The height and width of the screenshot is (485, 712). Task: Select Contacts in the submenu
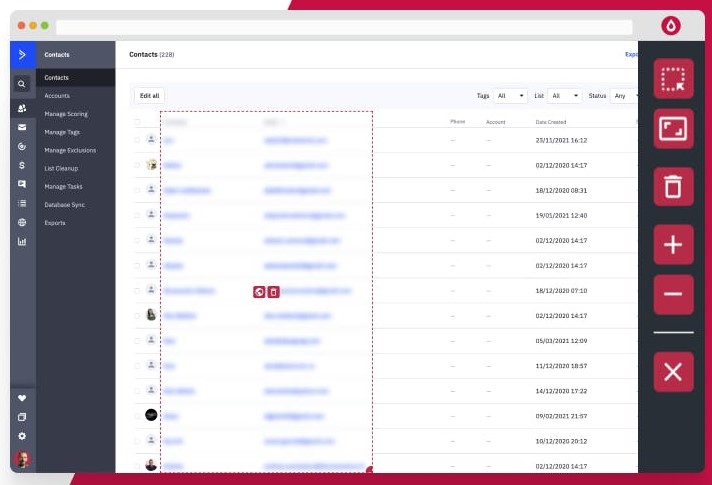click(x=56, y=78)
